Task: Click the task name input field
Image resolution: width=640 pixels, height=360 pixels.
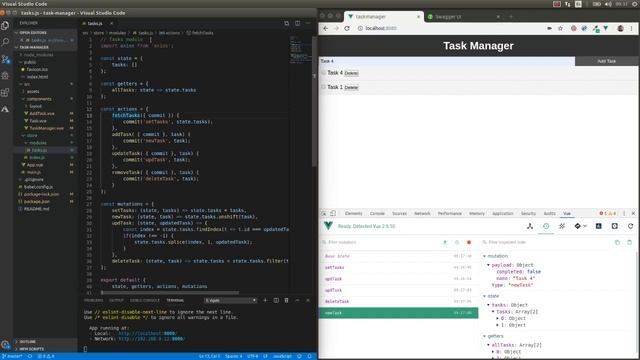Action: tap(447, 61)
